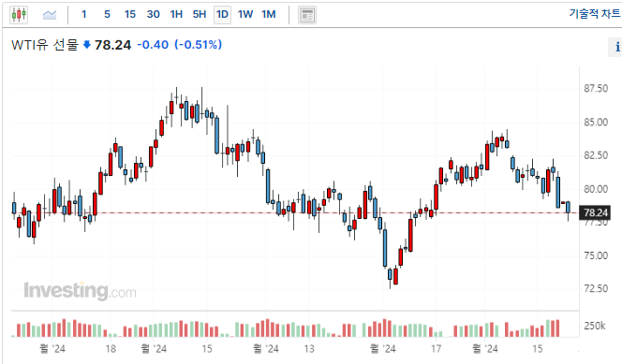This screenshot has width=622, height=364.
Task: Click the (-0.51%) percentage change
Action: [199, 45]
